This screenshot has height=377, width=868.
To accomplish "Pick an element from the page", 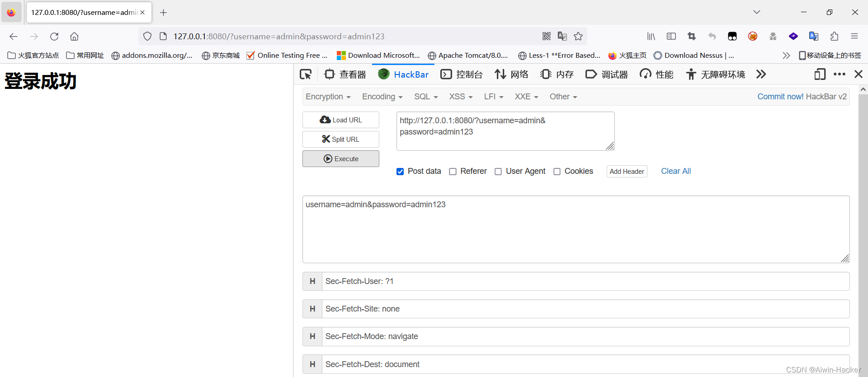I will click(306, 74).
